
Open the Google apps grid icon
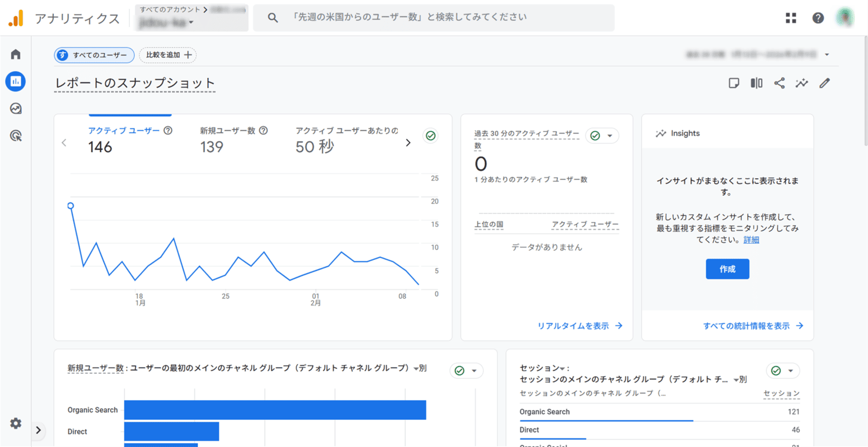pyautogui.click(x=791, y=18)
